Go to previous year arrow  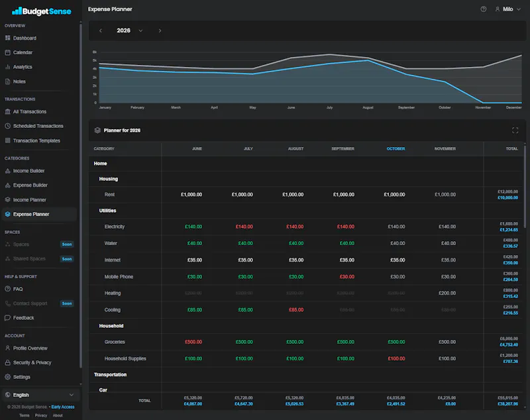pos(101,30)
